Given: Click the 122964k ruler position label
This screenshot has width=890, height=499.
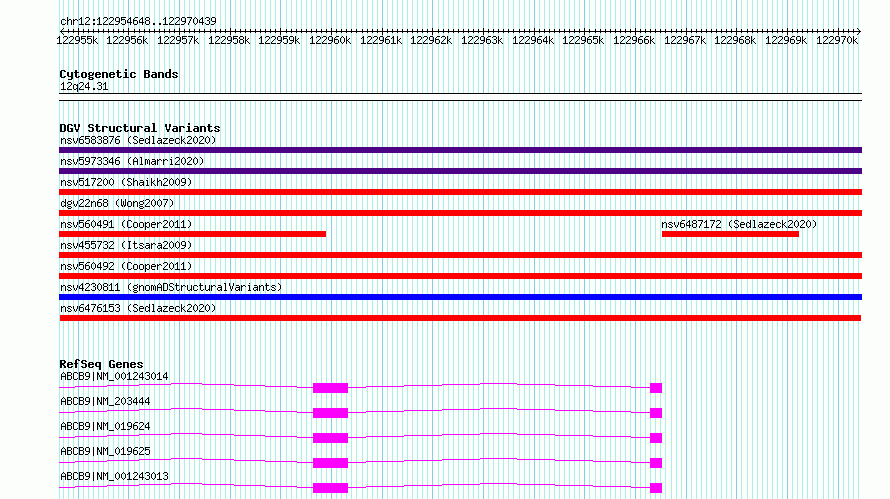Looking at the screenshot, I should 533,40.
